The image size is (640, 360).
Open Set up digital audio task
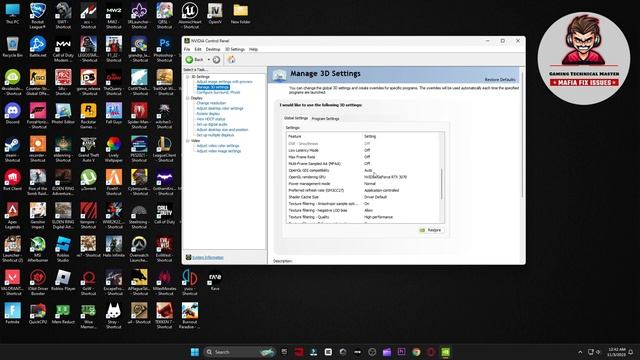point(212,124)
